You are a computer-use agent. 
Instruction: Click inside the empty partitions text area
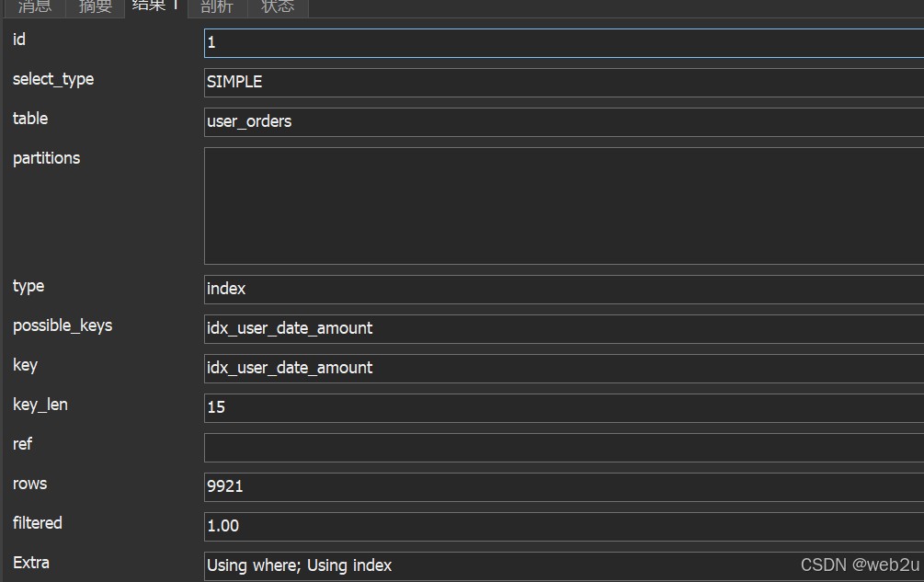563,205
